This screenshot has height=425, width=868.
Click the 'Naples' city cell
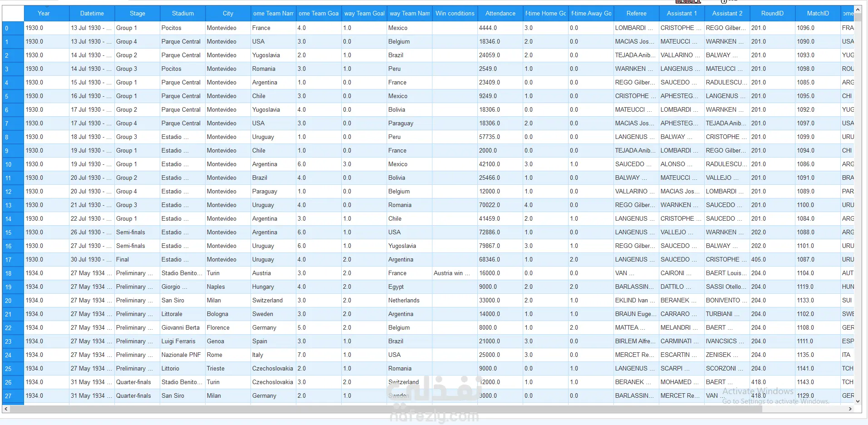pyautogui.click(x=228, y=287)
